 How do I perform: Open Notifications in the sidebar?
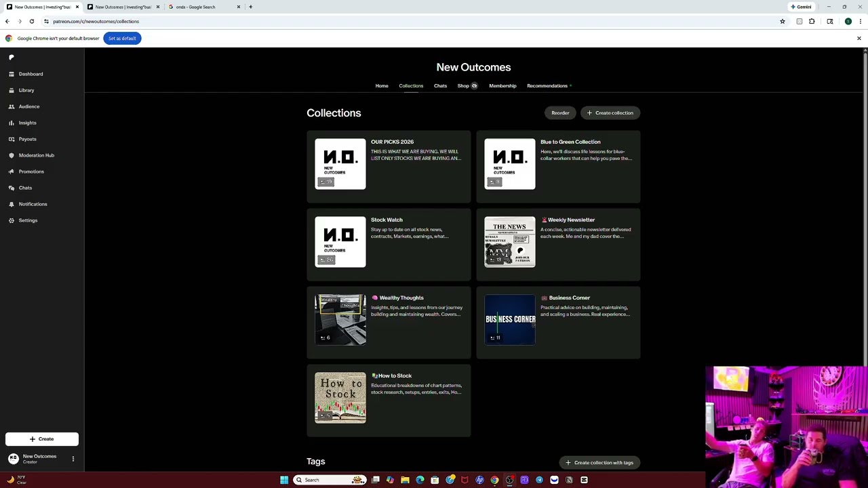click(33, 204)
